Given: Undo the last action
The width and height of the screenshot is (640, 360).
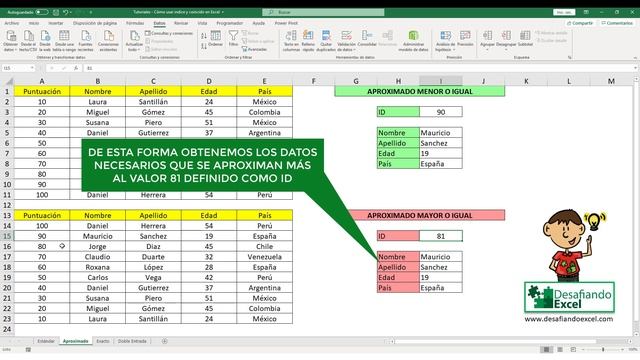Looking at the screenshot, I should 65,12.
